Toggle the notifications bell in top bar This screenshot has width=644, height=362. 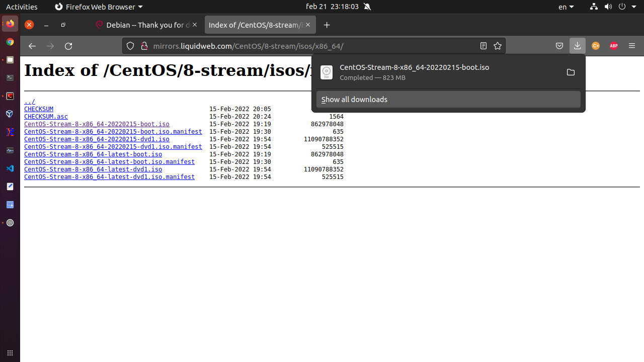click(367, 7)
